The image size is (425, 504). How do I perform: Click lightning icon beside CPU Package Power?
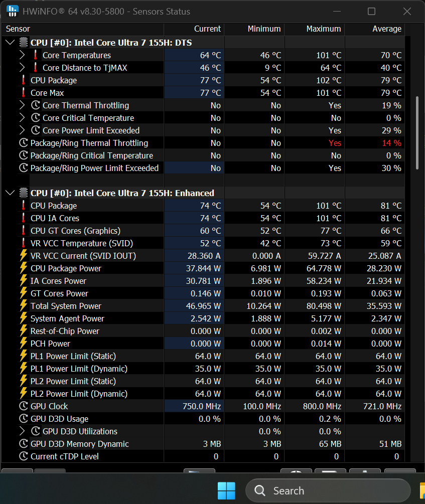click(24, 268)
